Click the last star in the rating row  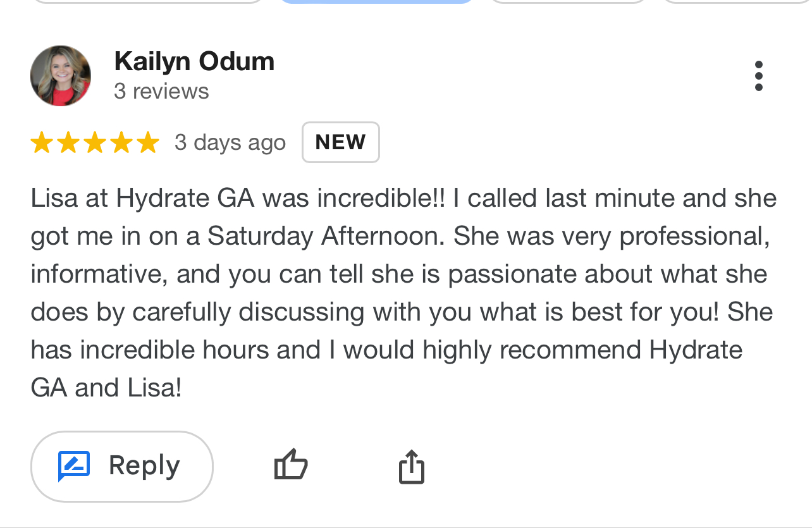pyautogui.click(x=148, y=142)
